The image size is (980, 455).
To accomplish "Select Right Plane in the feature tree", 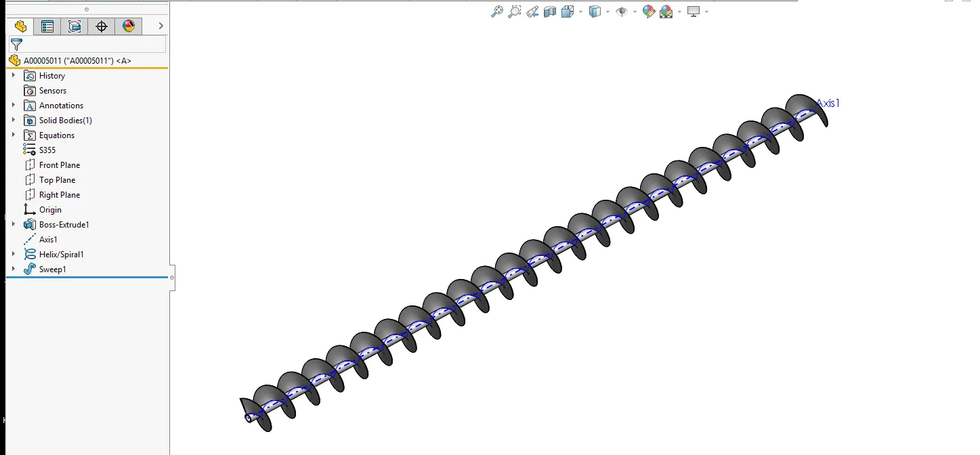I will pyautogui.click(x=60, y=195).
